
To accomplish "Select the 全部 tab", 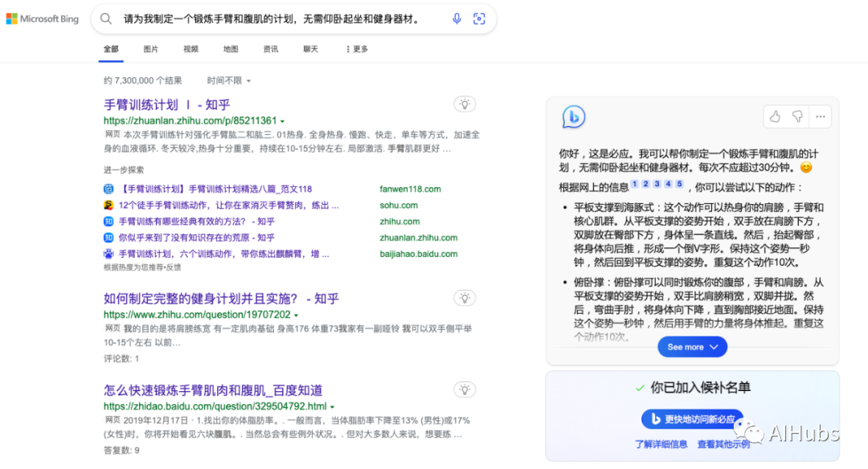I will 111,49.
